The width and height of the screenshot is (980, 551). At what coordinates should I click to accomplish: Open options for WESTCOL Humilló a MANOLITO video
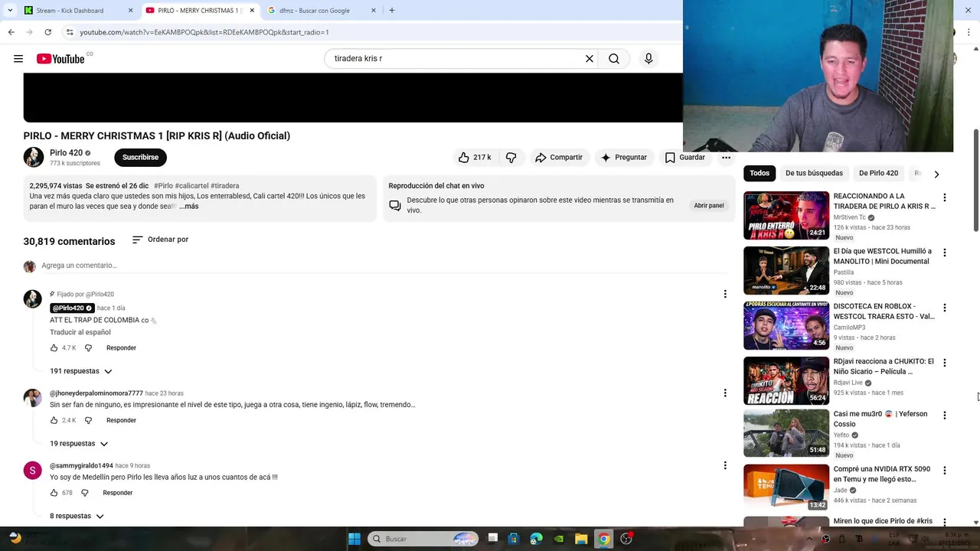(944, 253)
